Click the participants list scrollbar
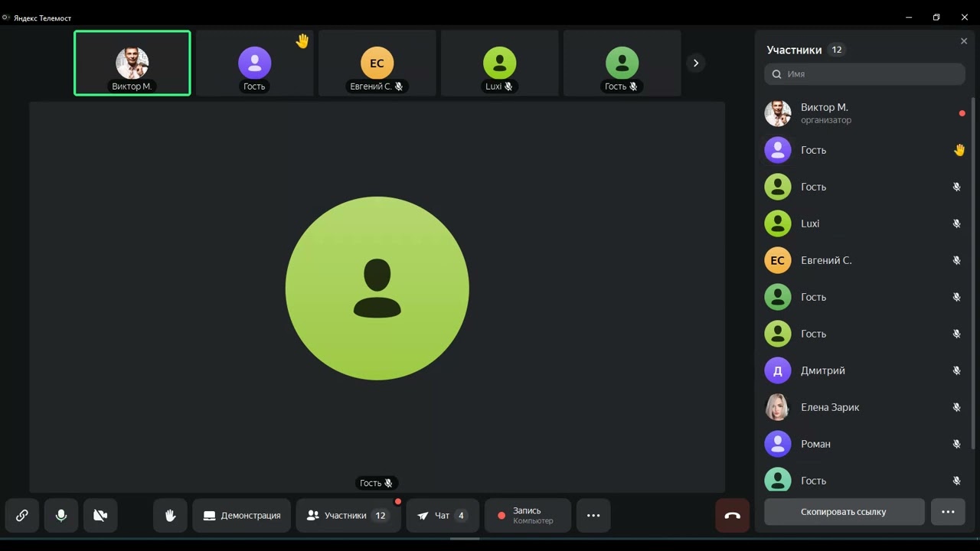 click(x=973, y=273)
